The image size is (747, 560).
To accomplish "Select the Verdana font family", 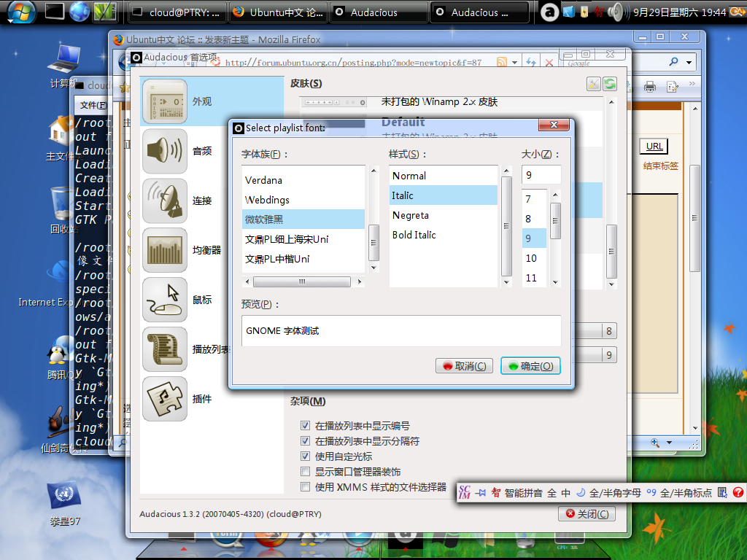I will click(x=303, y=180).
